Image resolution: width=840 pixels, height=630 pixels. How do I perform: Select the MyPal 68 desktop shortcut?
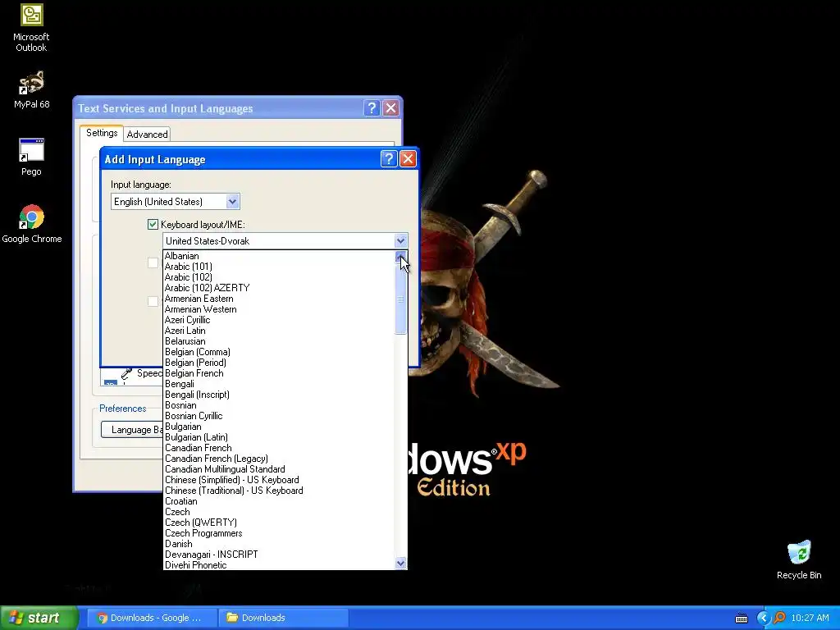point(31,89)
